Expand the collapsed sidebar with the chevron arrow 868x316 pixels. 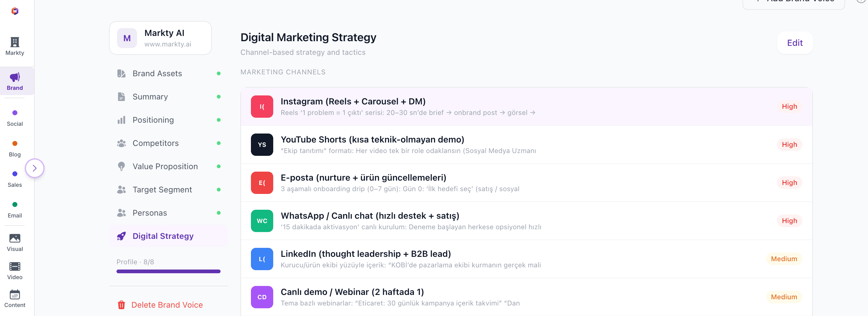click(35, 168)
